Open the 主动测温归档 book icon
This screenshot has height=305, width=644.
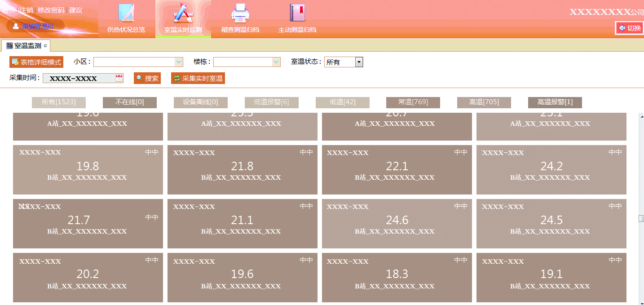point(297,13)
